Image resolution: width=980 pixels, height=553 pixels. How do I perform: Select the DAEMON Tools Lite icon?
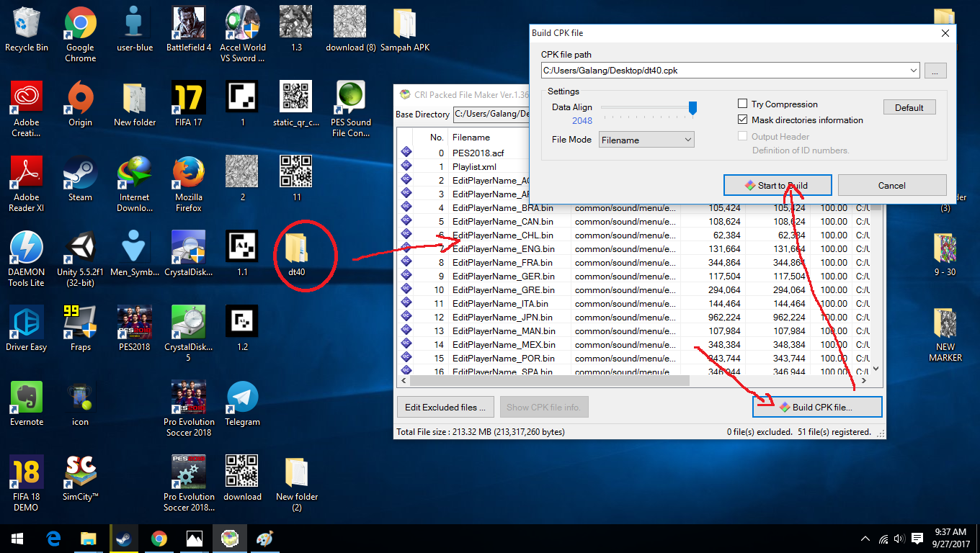27,259
